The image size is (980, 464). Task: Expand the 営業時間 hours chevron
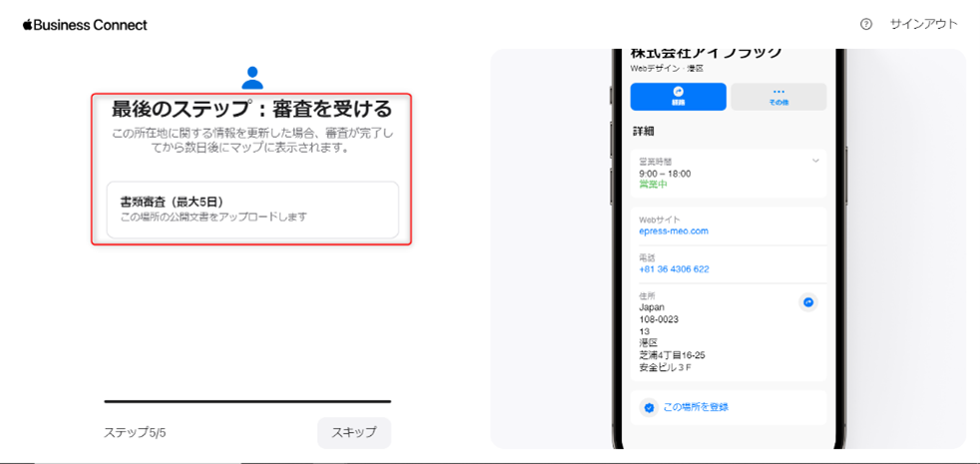point(815,161)
